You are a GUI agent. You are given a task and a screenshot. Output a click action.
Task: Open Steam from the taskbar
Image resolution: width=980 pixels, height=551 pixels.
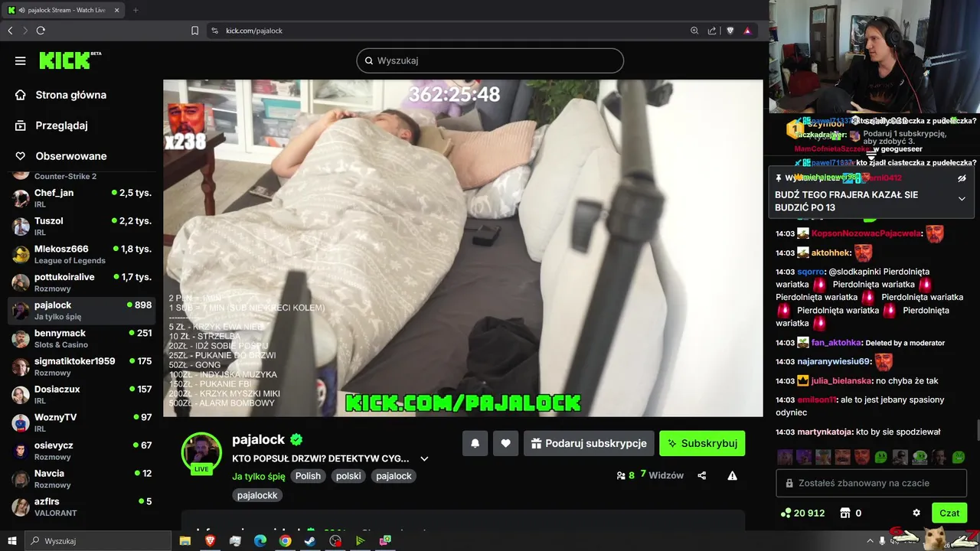click(310, 540)
